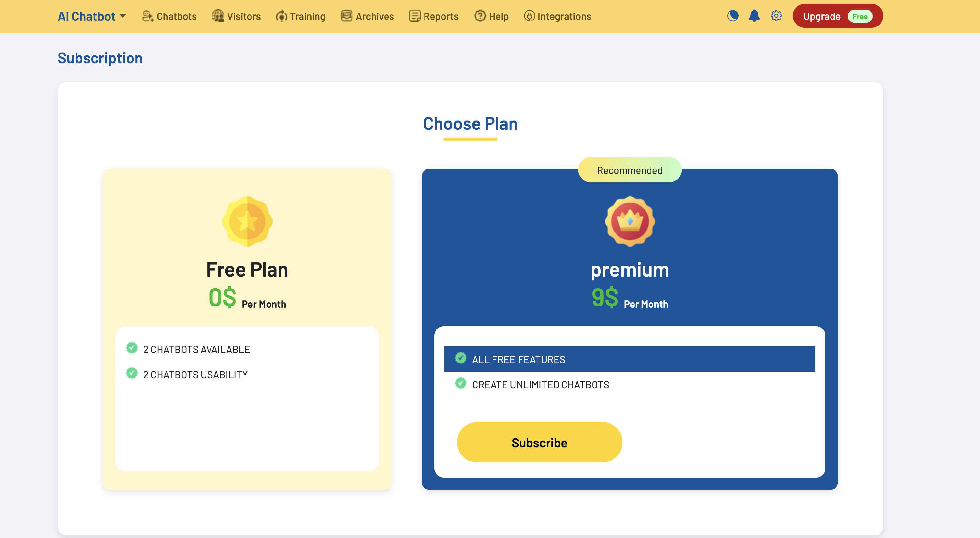Open notifications bell icon
This screenshot has width=980, height=538.
754,16
